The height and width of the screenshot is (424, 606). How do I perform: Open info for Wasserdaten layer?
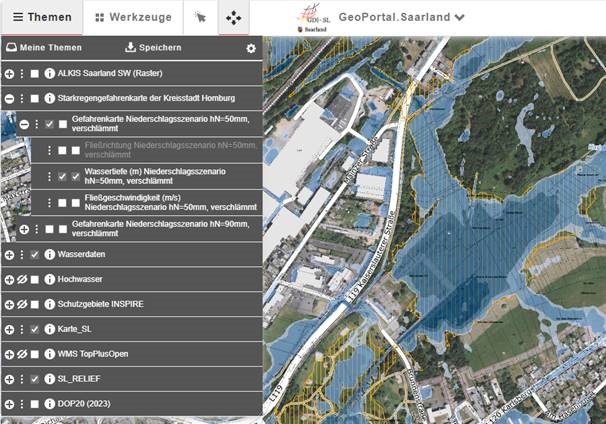click(49, 255)
